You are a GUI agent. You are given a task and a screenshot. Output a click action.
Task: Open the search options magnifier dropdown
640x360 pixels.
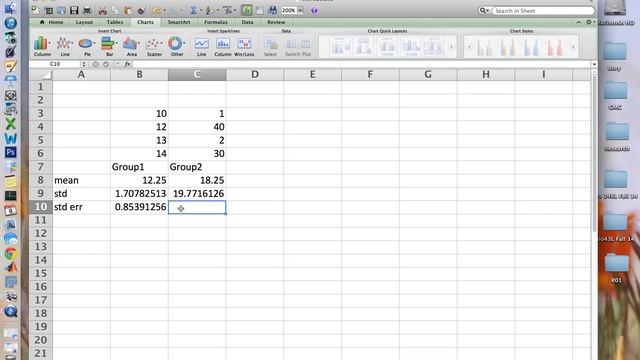click(x=484, y=11)
